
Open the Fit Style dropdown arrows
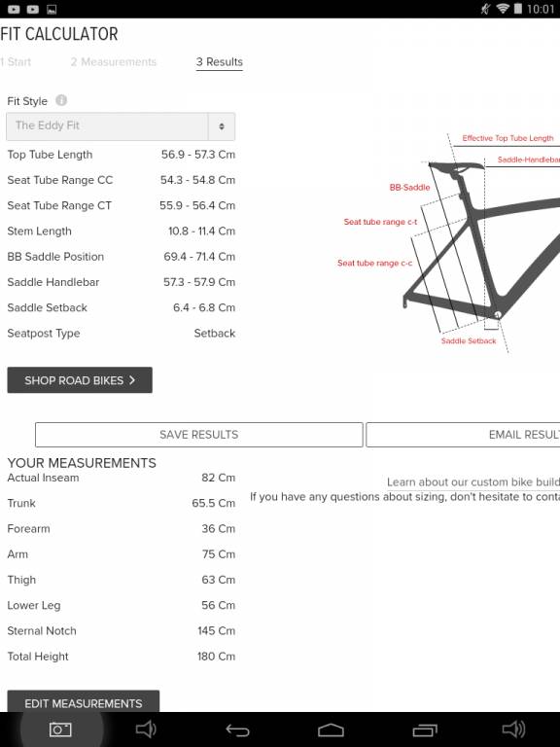pos(222,126)
